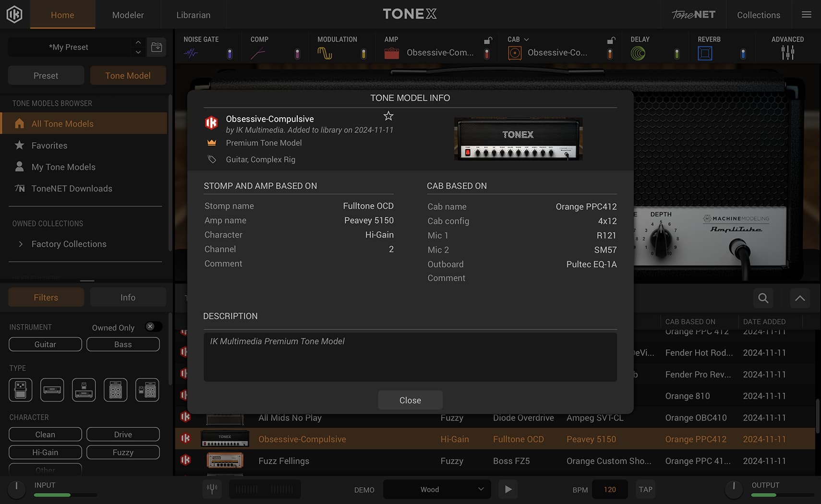Image resolution: width=821 pixels, height=504 pixels.
Task: Open the tuner icon near the bottom
Action: point(212,489)
